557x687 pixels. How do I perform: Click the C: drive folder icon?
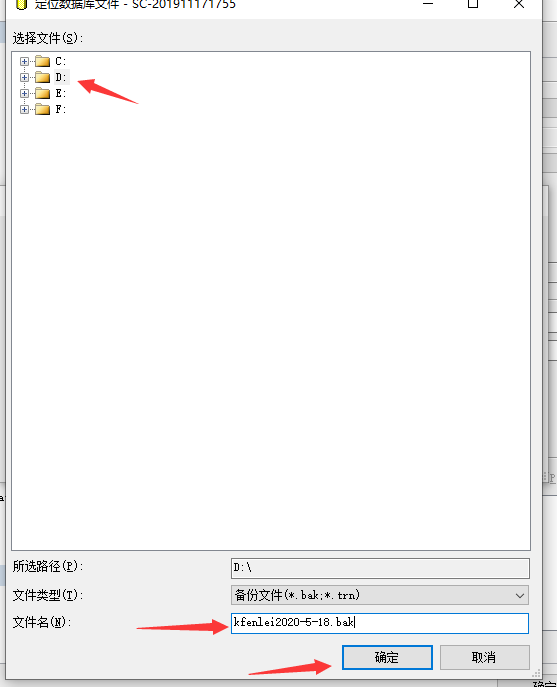click(43, 61)
